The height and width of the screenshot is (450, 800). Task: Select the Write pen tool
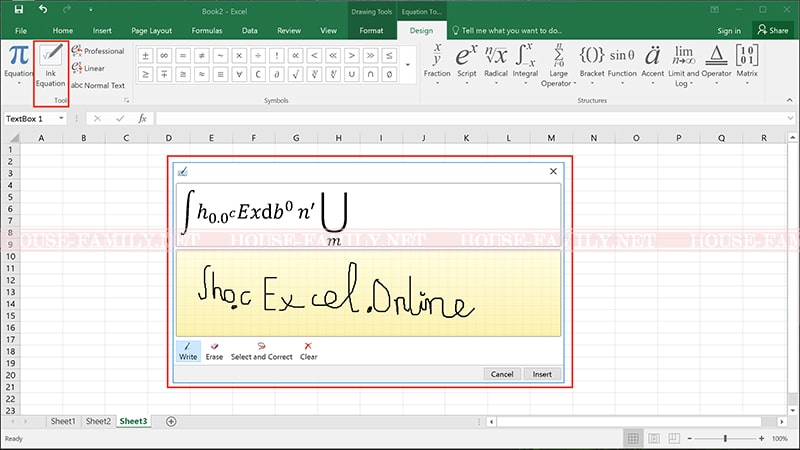(x=188, y=352)
